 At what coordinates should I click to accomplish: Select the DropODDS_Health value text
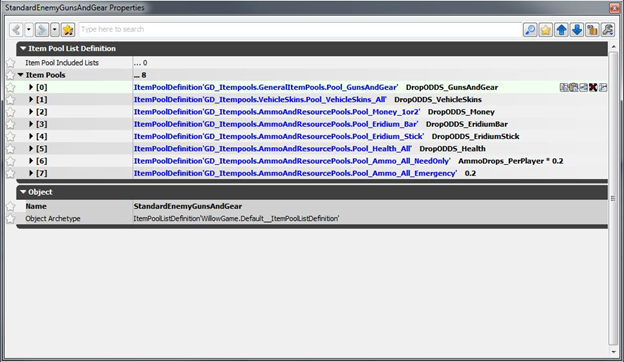click(452, 149)
